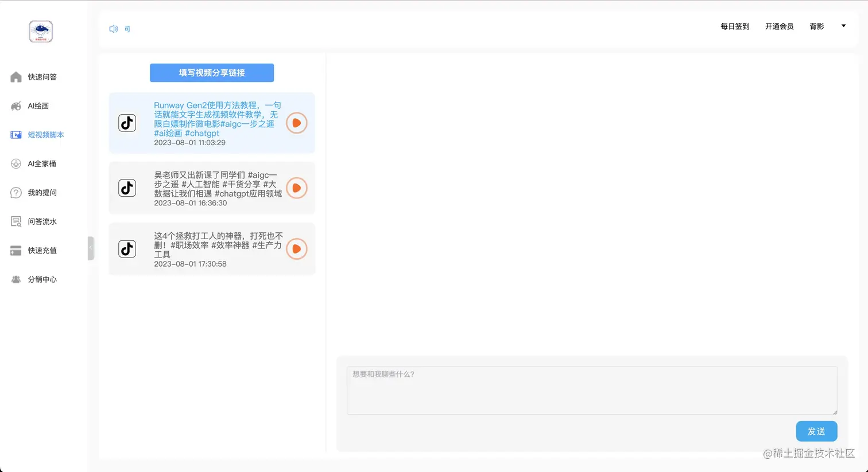Grab the text area resize handle corner

[x=835, y=412]
